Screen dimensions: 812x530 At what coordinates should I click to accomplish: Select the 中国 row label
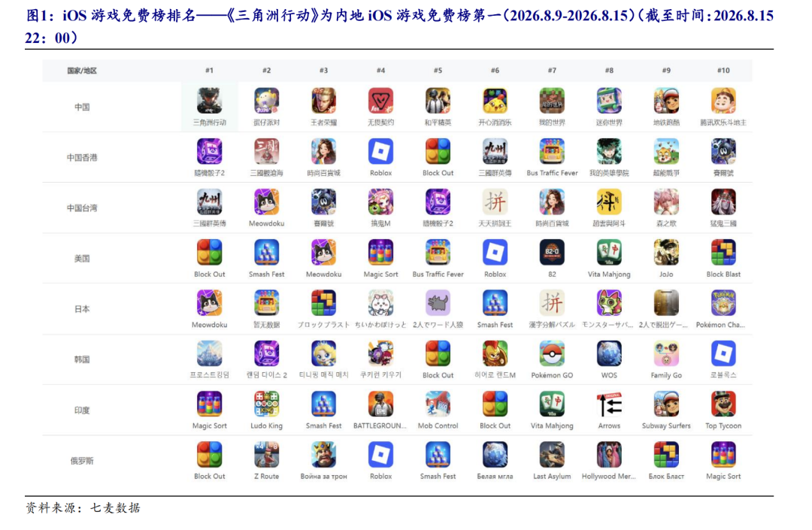[82, 108]
